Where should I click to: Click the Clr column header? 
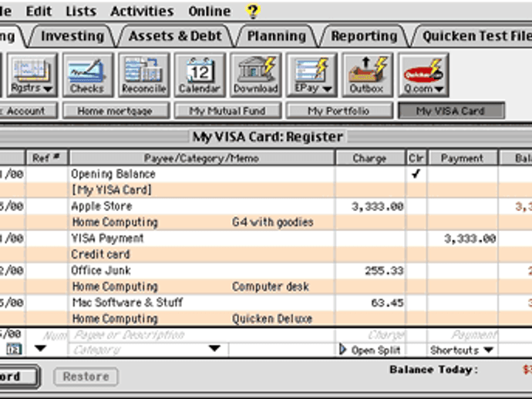(x=416, y=158)
